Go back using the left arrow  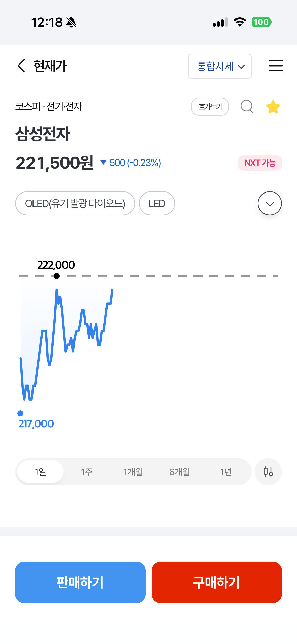pos(21,66)
